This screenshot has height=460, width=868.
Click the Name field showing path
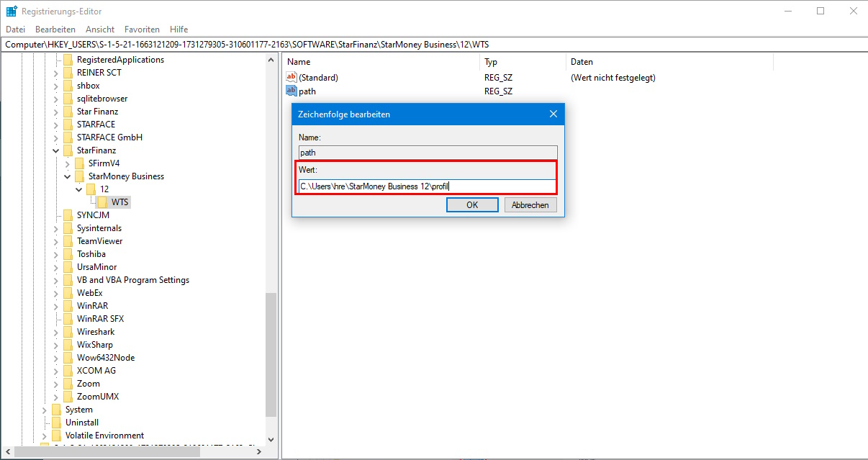click(428, 153)
